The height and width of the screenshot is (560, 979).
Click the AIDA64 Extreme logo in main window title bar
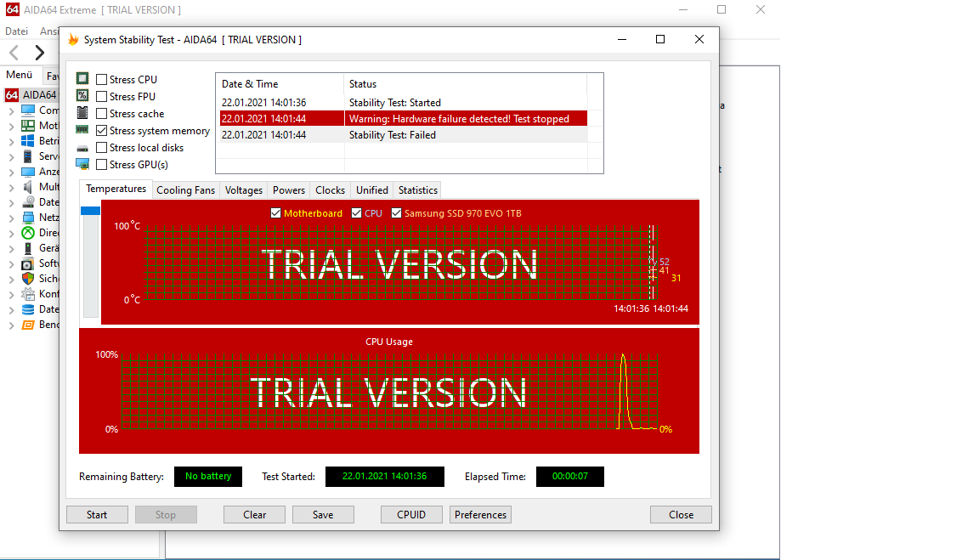(13, 9)
